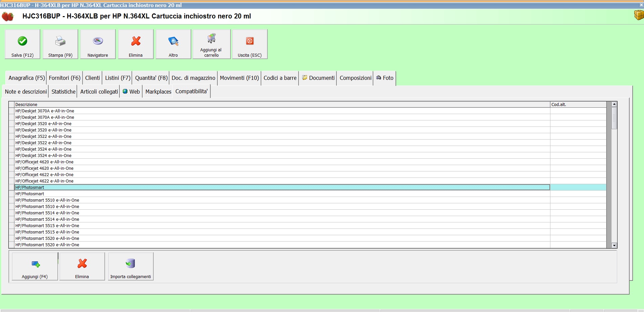This screenshot has width=644, height=312.
Task: Click the scrollbar up arrow
Action: (x=614, y=104)
